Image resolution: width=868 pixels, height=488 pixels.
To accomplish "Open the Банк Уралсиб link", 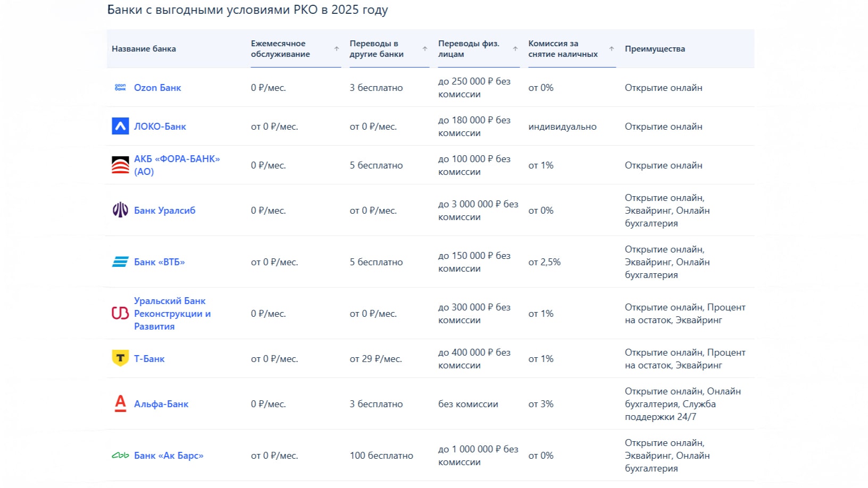I will (x=164, y=211).
